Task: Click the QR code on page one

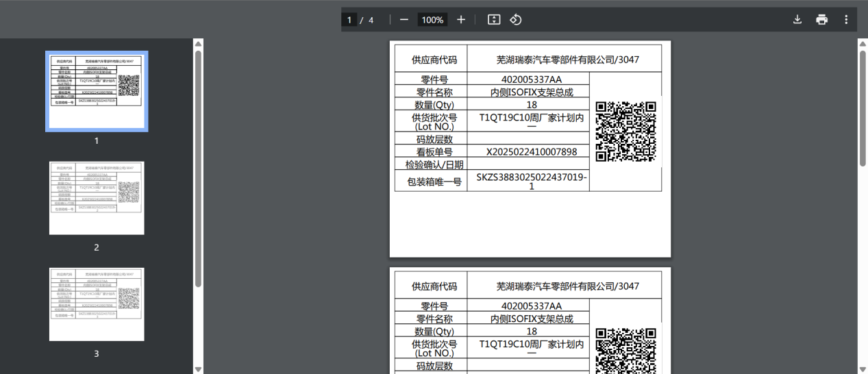Action: point(625,132)
